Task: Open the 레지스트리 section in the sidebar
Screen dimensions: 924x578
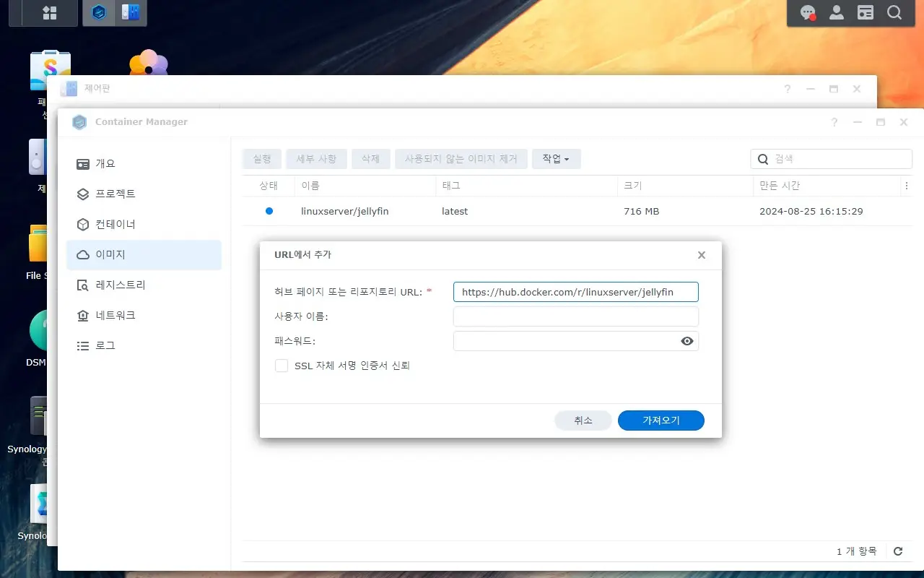Action: (x=121, y=285)
